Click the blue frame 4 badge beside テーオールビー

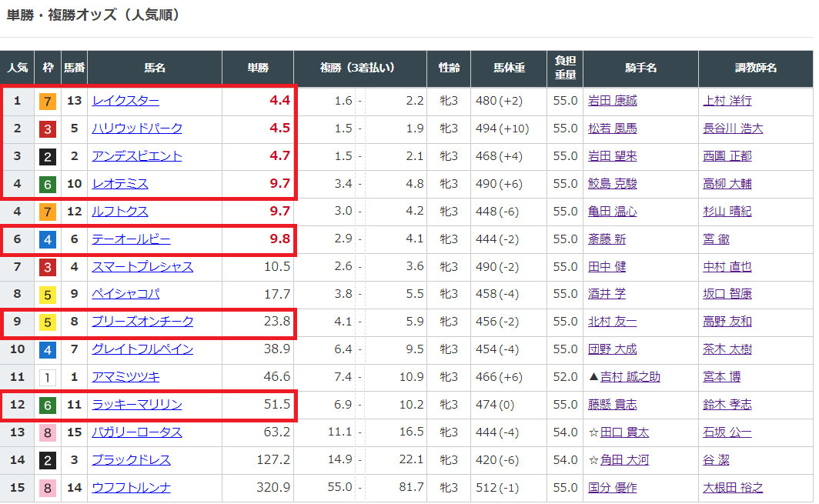coord(47,239)
